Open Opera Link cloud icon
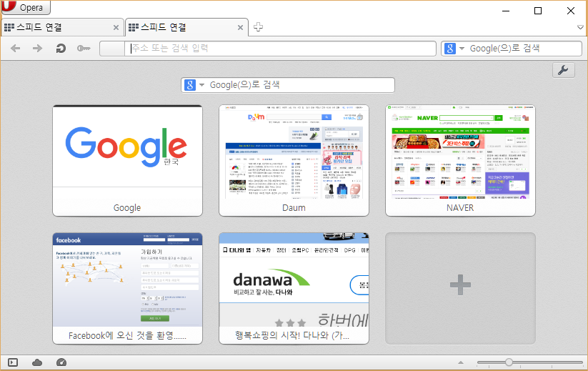 pos(37,362)
